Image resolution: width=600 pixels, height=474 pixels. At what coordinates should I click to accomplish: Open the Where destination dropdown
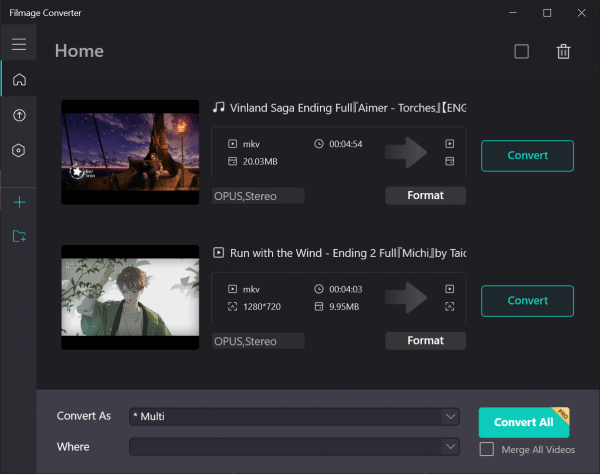tap(294, 446)
